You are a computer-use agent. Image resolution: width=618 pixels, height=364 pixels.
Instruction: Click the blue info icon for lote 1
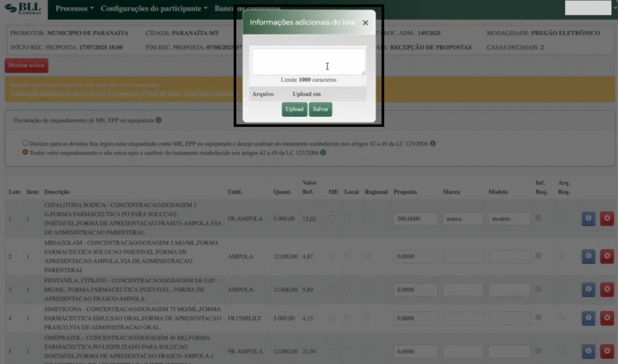click(588, 219)
